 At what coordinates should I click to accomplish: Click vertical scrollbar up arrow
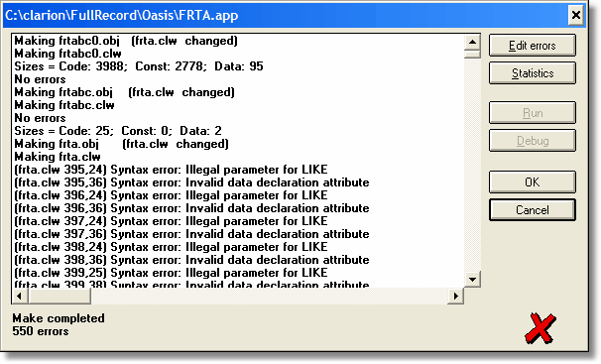click(x=472, y=42)
